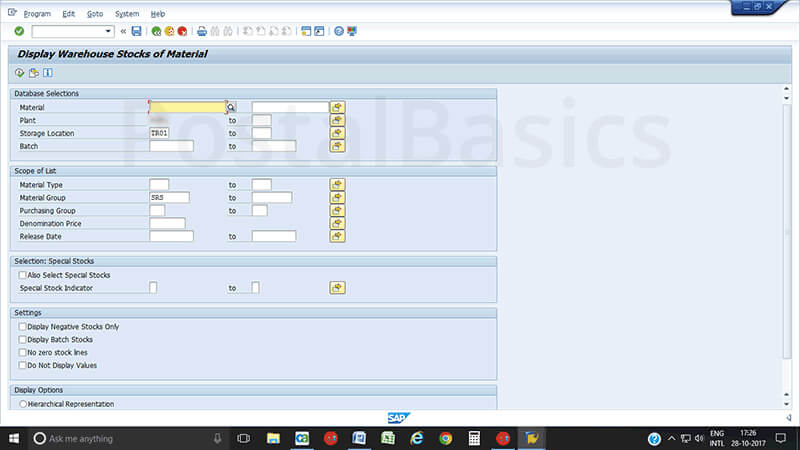Open the System menu
Screen dimensions: 800x450
pyautogui.click(x=127, y=14)
